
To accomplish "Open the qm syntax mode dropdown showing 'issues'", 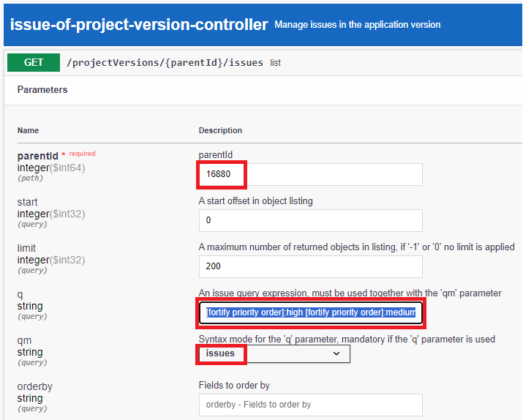I will click(274, 353).
